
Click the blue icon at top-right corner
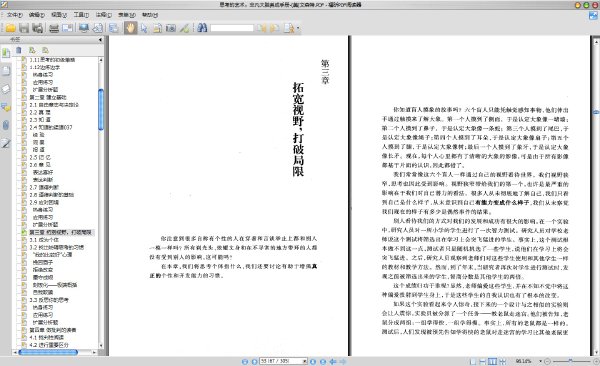coord(593,15)
